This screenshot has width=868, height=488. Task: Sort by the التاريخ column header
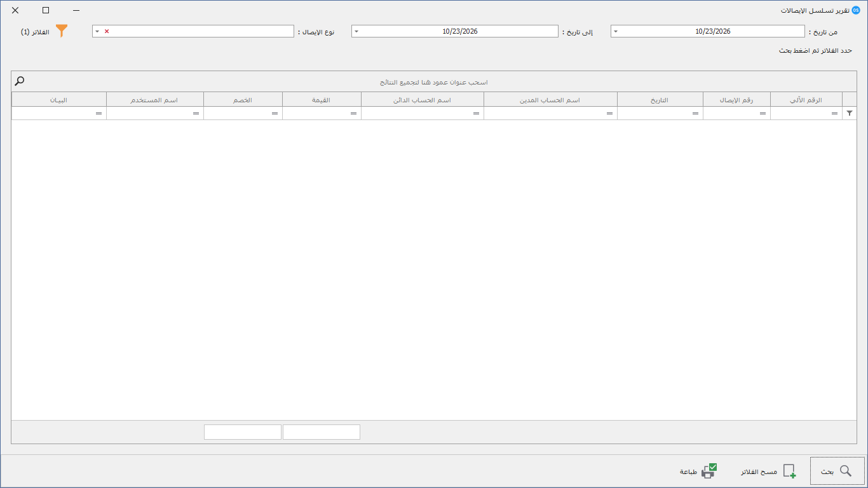click(660, 99)
